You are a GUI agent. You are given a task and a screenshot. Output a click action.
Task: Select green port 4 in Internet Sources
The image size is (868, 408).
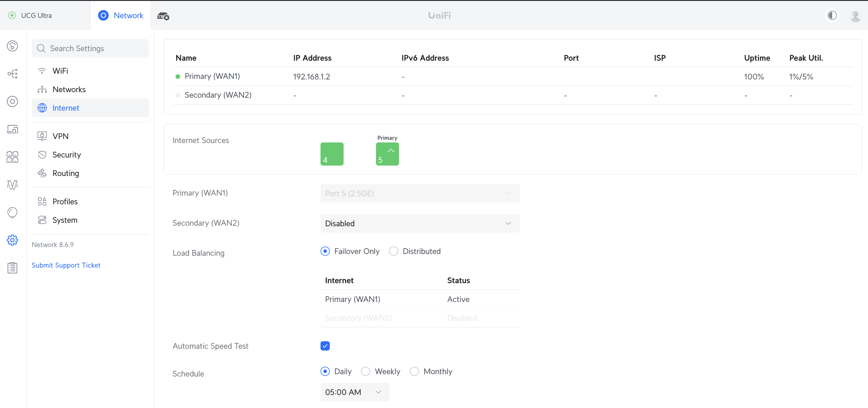(x=331, y=154)
